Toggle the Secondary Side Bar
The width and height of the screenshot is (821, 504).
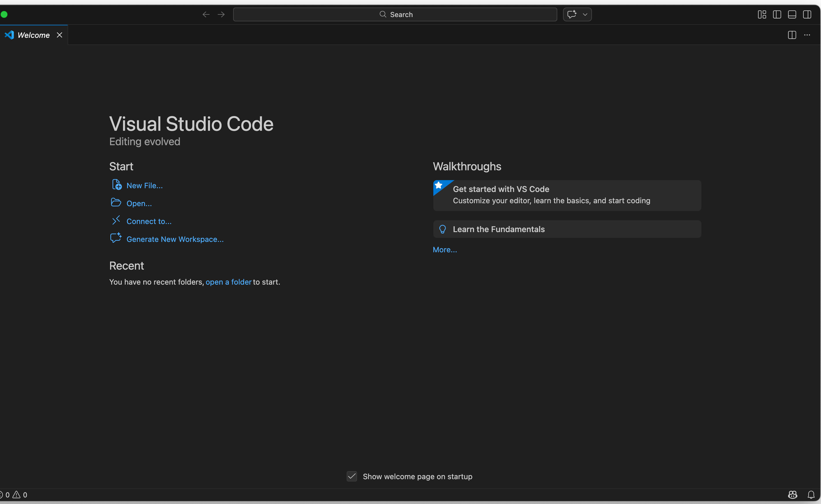807,14
